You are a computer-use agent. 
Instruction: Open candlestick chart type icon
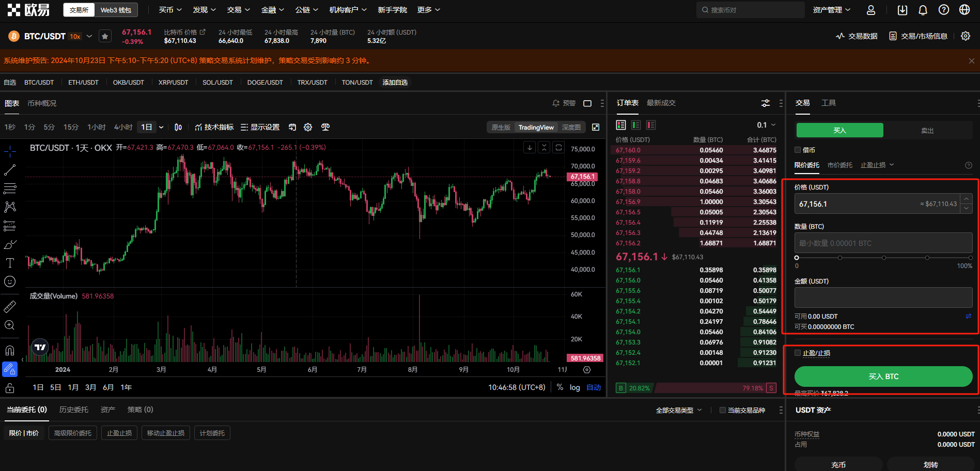pos(178,127)
